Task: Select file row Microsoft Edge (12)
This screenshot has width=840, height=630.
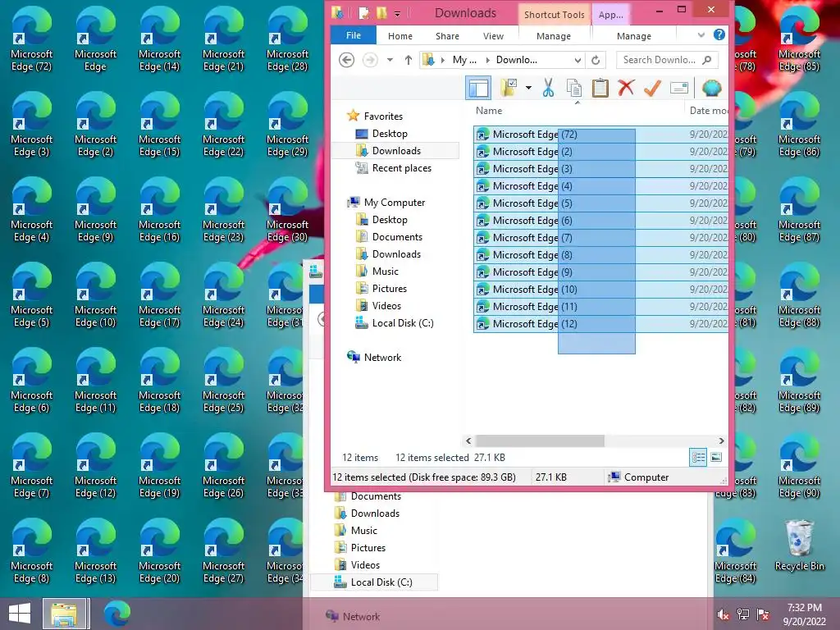Action: click(600, 324)
